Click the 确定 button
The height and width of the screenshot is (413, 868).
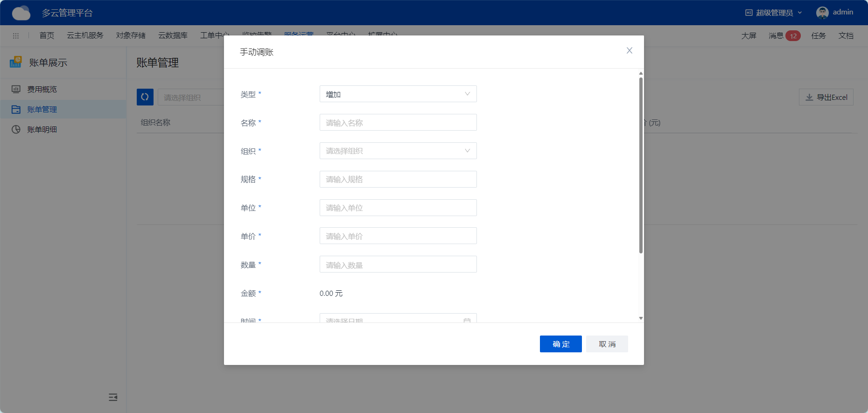pyautogui.click(x=560, y=344)
